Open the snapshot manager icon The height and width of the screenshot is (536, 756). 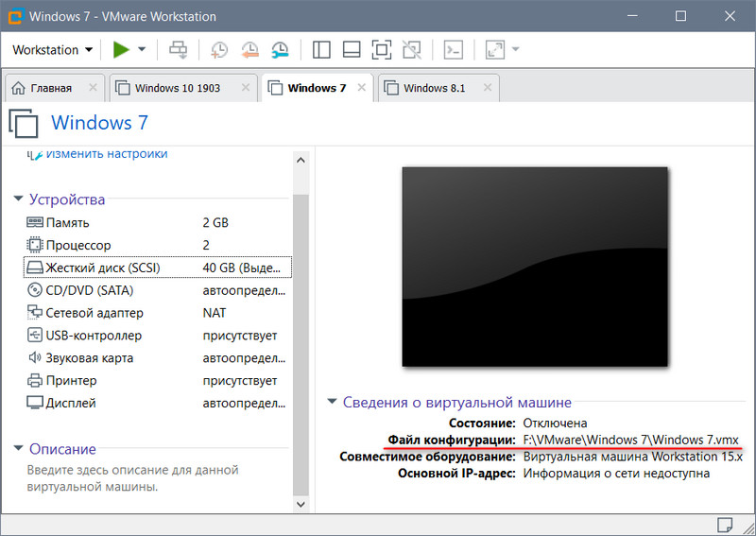280,50
